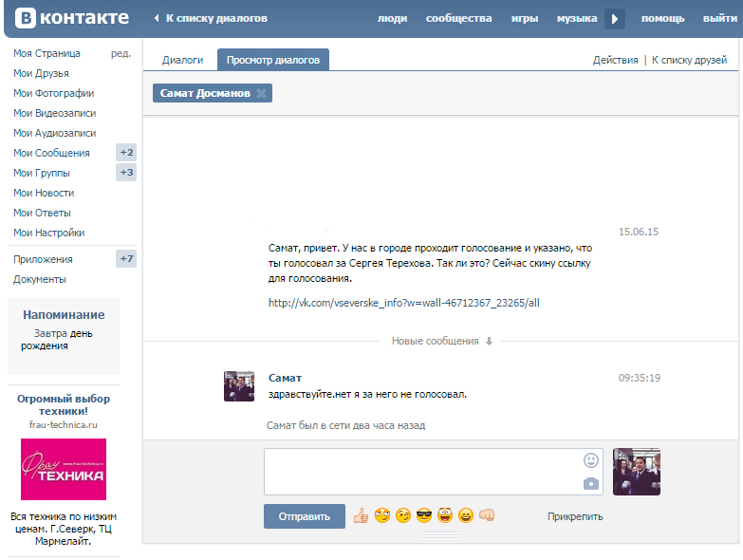Viewport: 743px width, 560px height.
Task: Go back via К списку диалогов
Action: [215, 18]
